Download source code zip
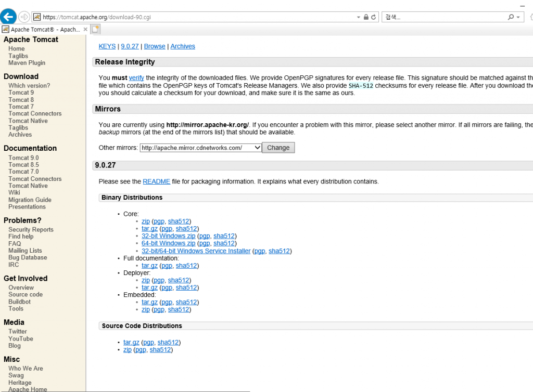The height and width of the screenshot is (392, 533). (x=128, y=349)
